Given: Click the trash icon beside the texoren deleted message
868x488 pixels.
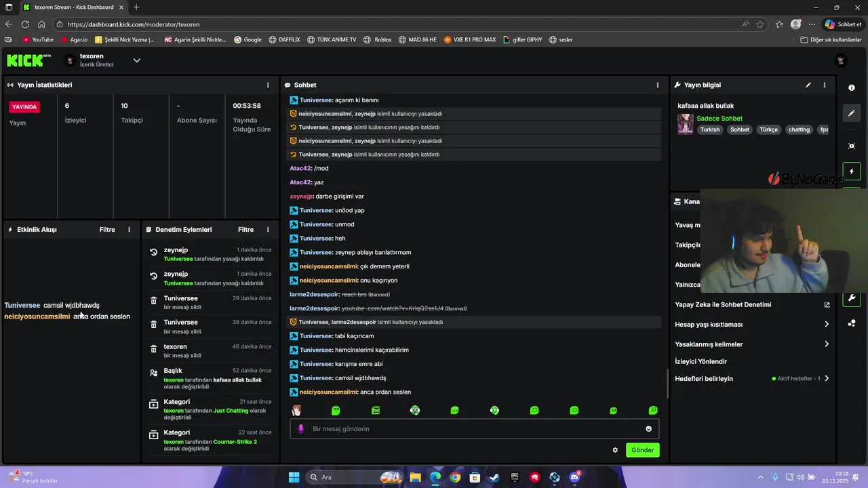Looking at the screenshot, I should pos(154,349).
